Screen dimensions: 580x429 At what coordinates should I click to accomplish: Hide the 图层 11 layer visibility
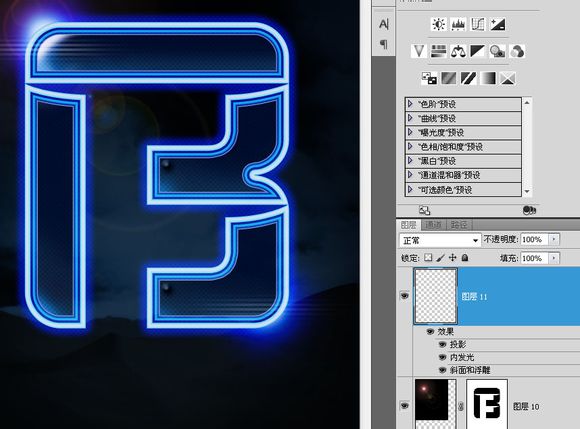click(x=404, y=296)
